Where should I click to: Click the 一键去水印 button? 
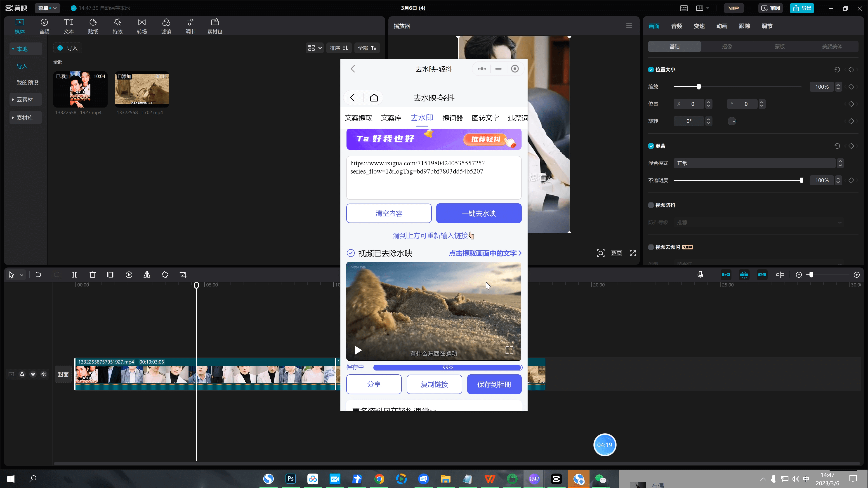pos(479,213)
